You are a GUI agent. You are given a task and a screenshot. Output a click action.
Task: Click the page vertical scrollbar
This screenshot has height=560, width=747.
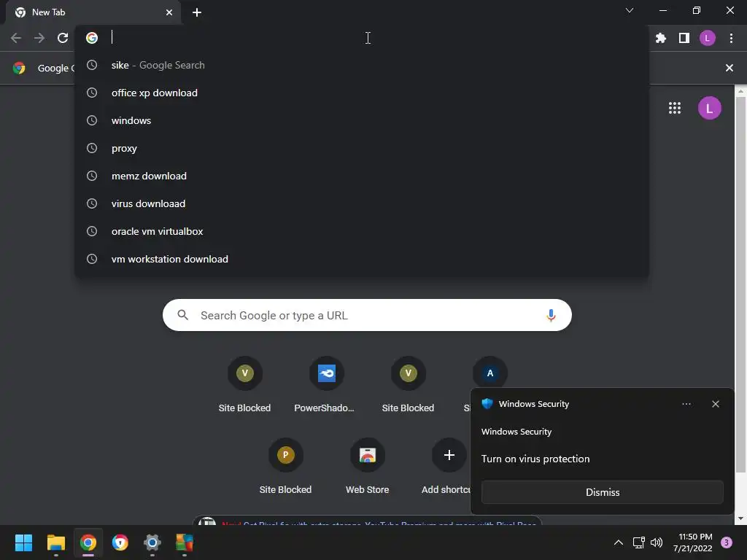740,286
